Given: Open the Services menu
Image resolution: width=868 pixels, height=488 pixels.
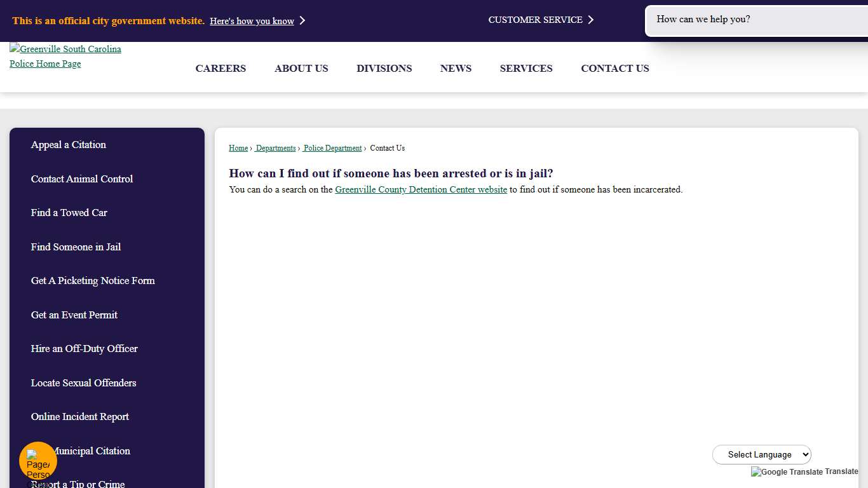Looking at the screenshot, I should 526,69.
